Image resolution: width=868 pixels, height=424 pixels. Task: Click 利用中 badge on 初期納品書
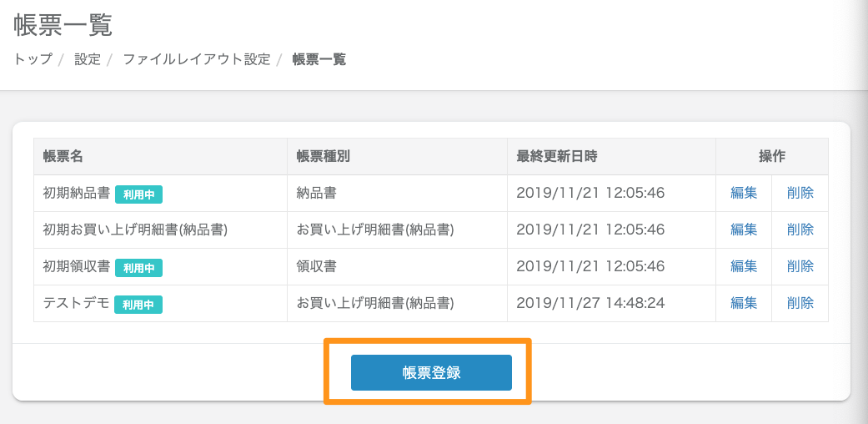pyautogui.click(x=138, y=194)
